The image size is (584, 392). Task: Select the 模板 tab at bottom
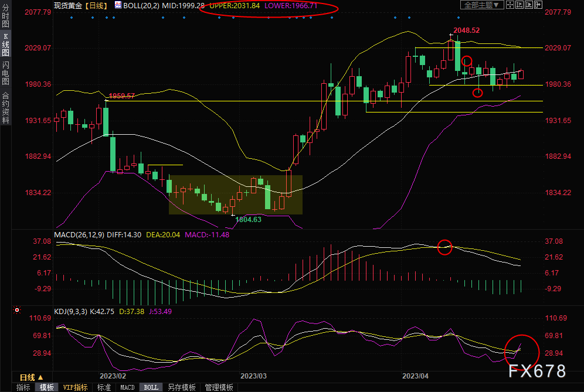pos(47,387)
